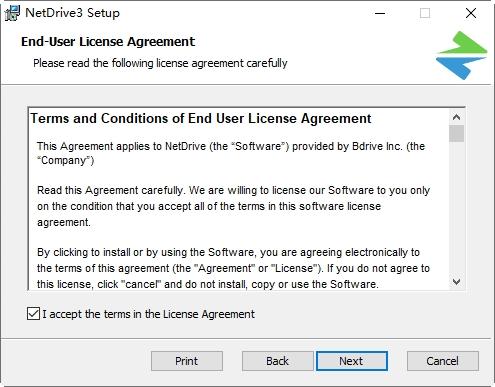Click the 'NetDrive3 Setup' title bar text
The image size is (495, 387).
(72, 13)
